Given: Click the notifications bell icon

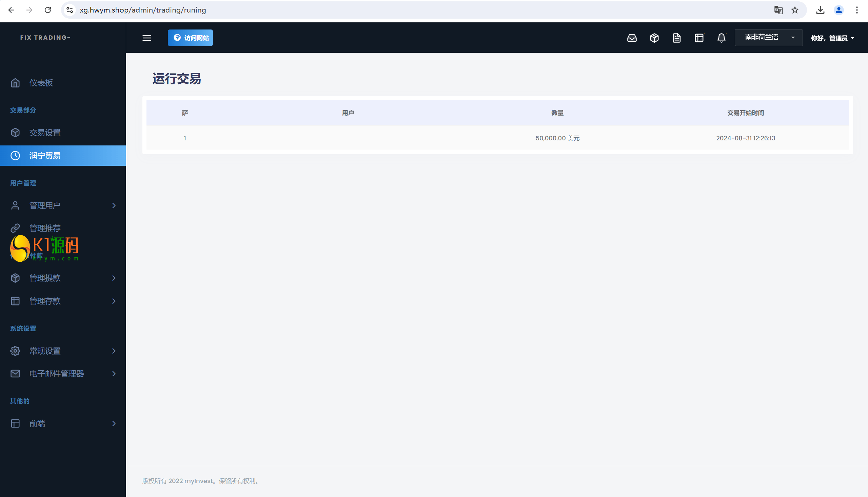Looking at the screenshot, I should pyautogui.click(x=721, y=38).
